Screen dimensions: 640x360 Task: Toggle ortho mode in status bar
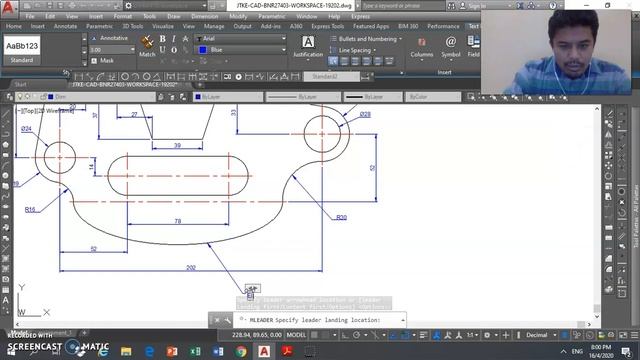tap(345, 335)
